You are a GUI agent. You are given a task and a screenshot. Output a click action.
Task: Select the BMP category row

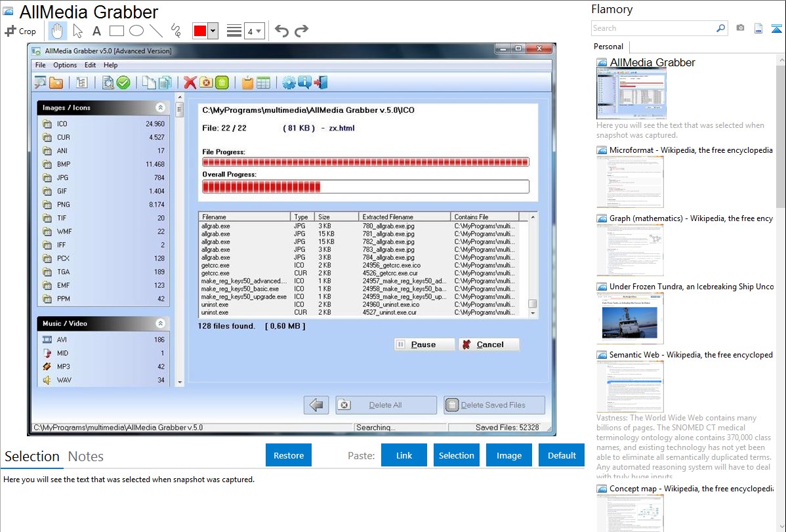click(x=104, y=165)
